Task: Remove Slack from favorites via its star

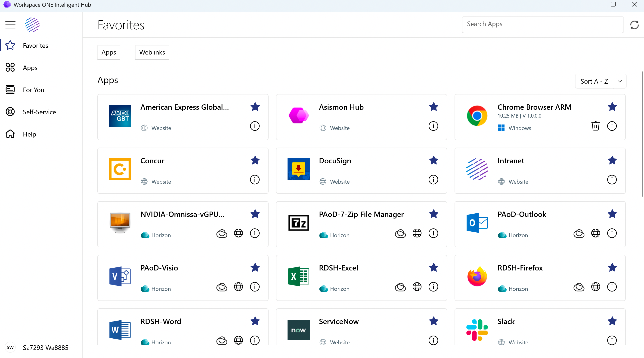Action: point(612,321)
